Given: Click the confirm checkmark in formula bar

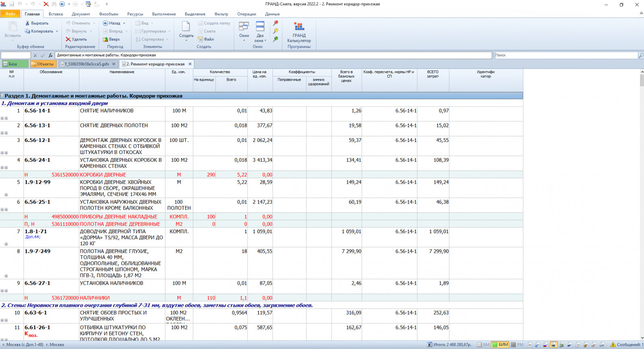Looking at the screenshot, I should (x=43, y=55).
